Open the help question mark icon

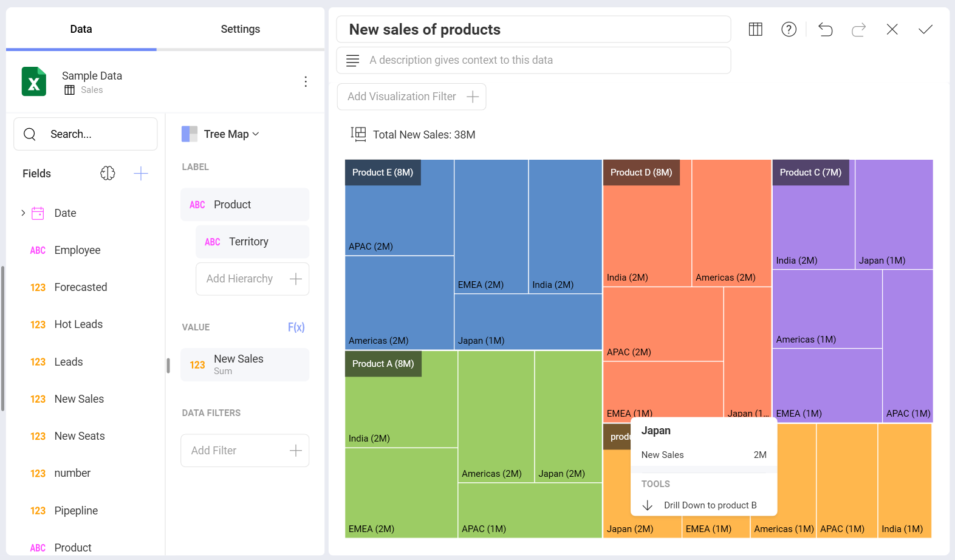[789, 29]
